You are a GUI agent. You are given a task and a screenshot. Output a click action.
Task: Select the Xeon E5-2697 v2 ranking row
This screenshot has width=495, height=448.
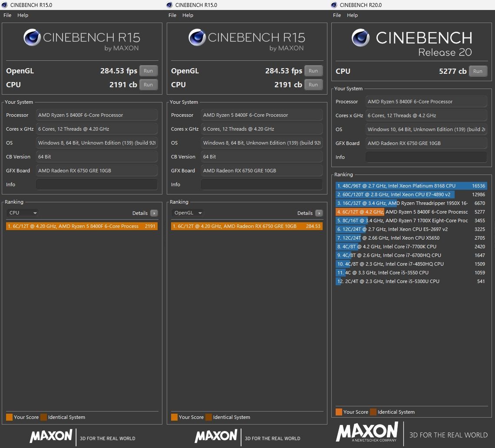(411, 229)
